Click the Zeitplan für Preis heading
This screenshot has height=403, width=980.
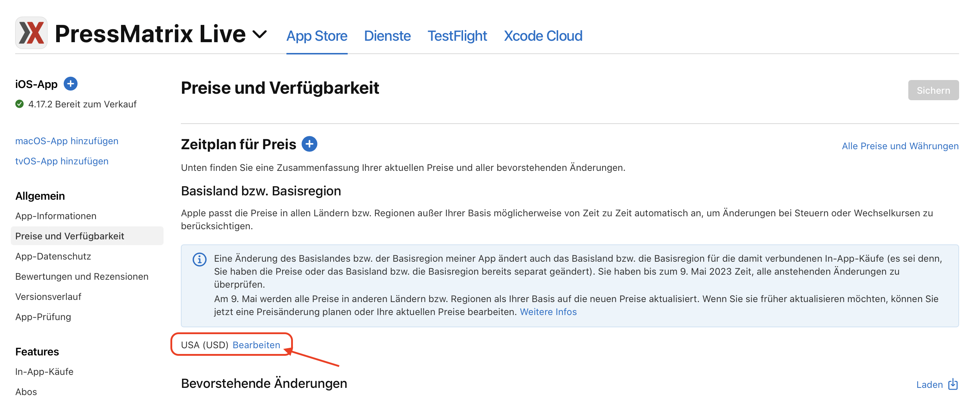[239, 144]
